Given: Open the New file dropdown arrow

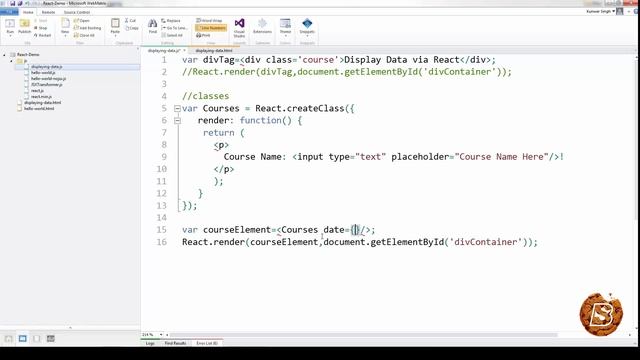Looking at the screenshot, I should pos(65,36).
